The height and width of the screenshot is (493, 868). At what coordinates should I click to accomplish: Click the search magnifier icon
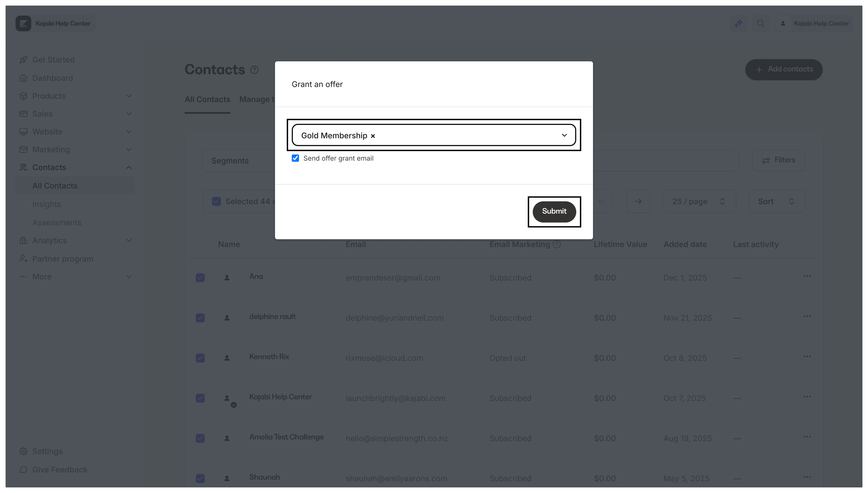761,23
